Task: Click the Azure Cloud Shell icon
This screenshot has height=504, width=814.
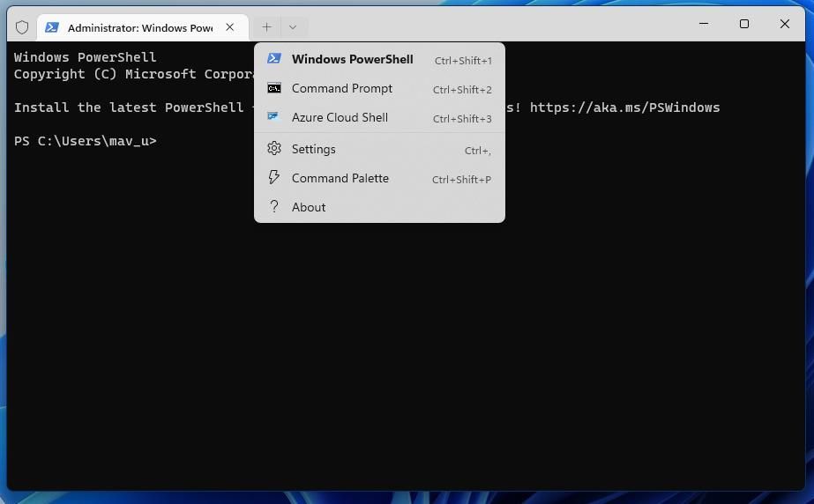Action: pos(273,116)
